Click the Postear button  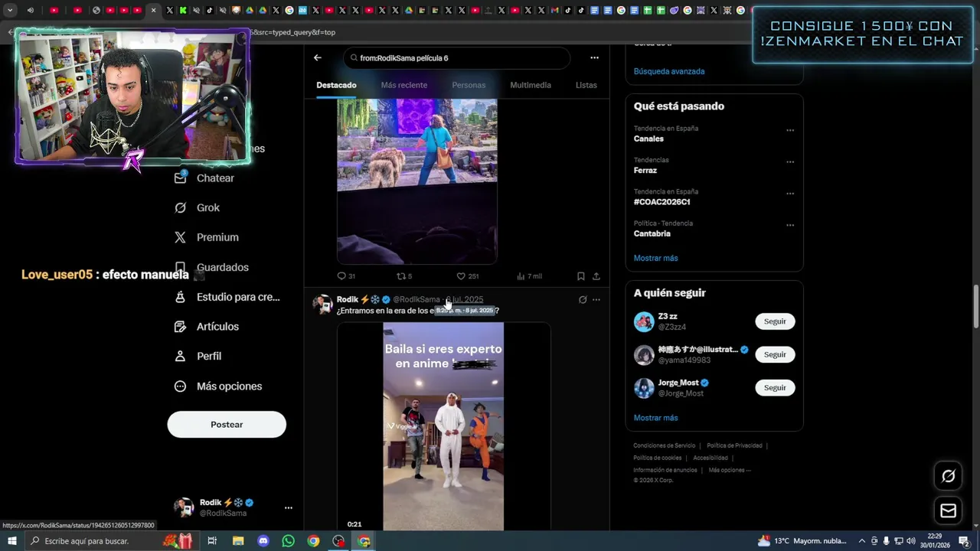pyautogui.click(x=227, y=425)
